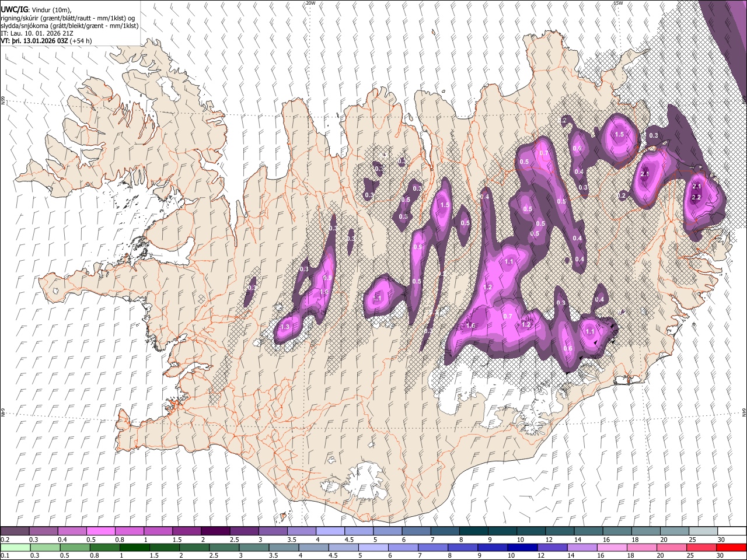Viewport: 747px width, 560px height.
Task: Click the '0.2' label in top legend row
Action: coord(4,540)
